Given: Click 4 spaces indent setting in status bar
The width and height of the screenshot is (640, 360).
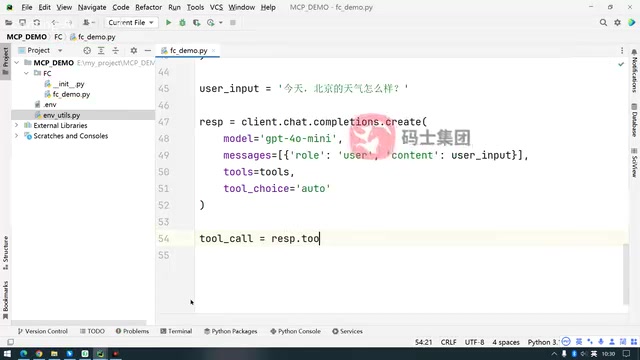Looking at the screenshot, I should coord(506,342).
